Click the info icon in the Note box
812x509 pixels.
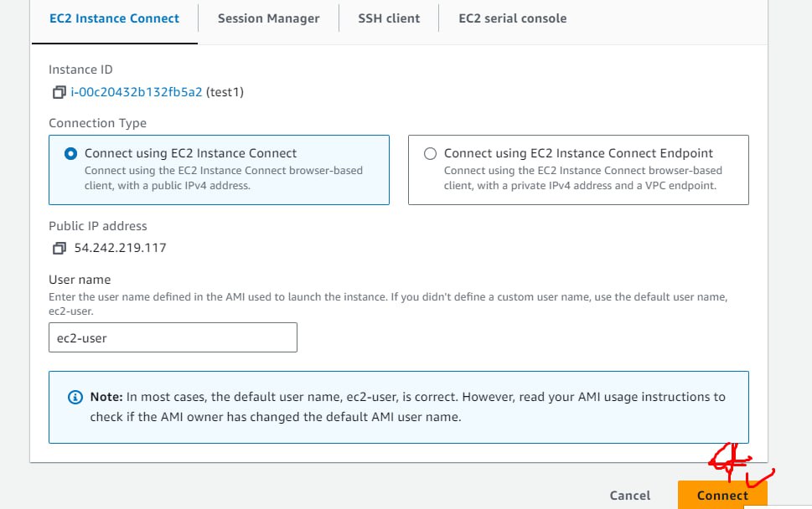75,398
